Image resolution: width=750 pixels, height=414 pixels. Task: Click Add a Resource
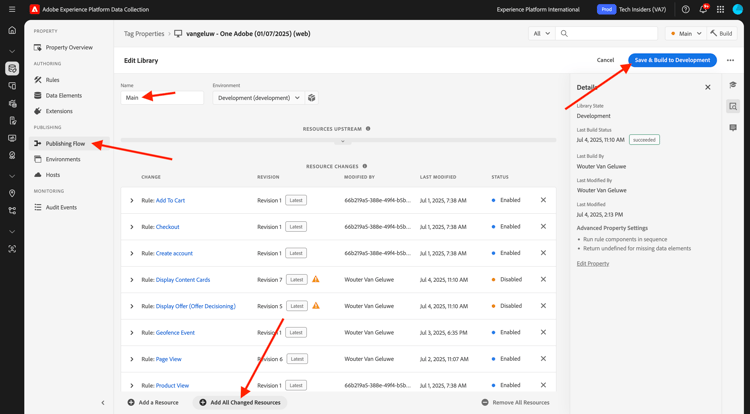click(153, 403)
